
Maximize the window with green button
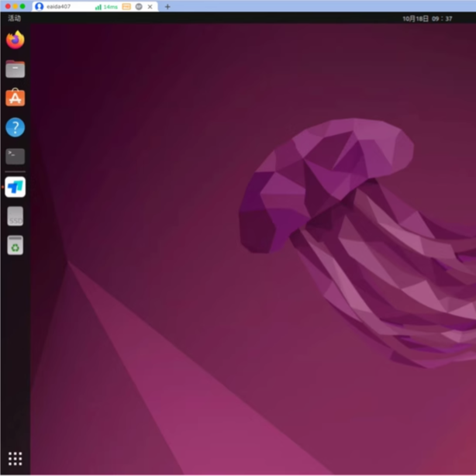(x=22, y=6)
